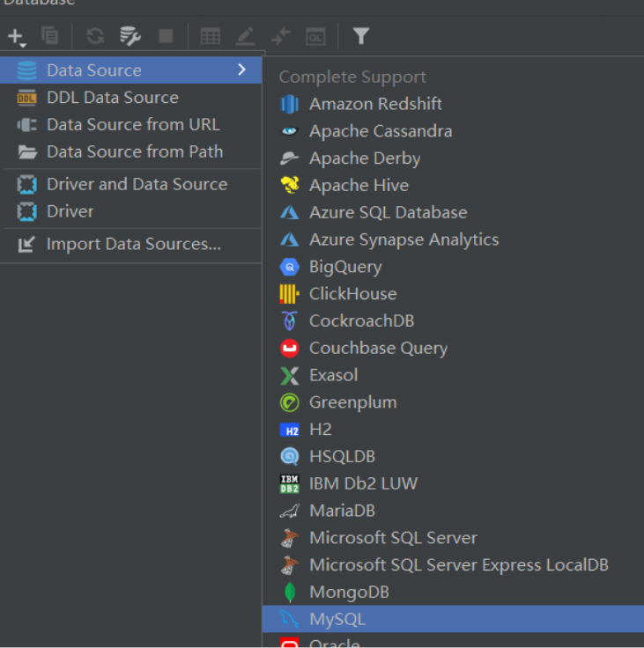Select MongoDB data source
Viewport: 644px width, 648px height.
point(453,593)
